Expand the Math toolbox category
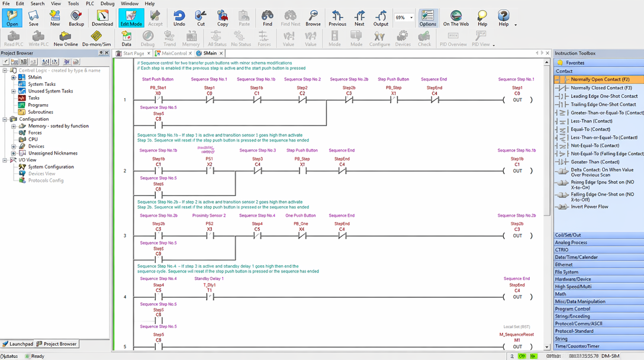 [x=599, y=294]
